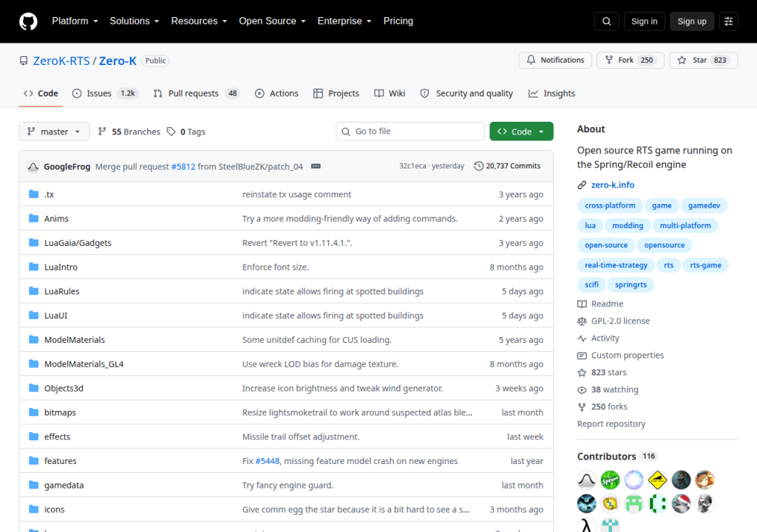
Task: Click the LuaRules folder icon
Action: pyautogui.click(x=33, y=291)
